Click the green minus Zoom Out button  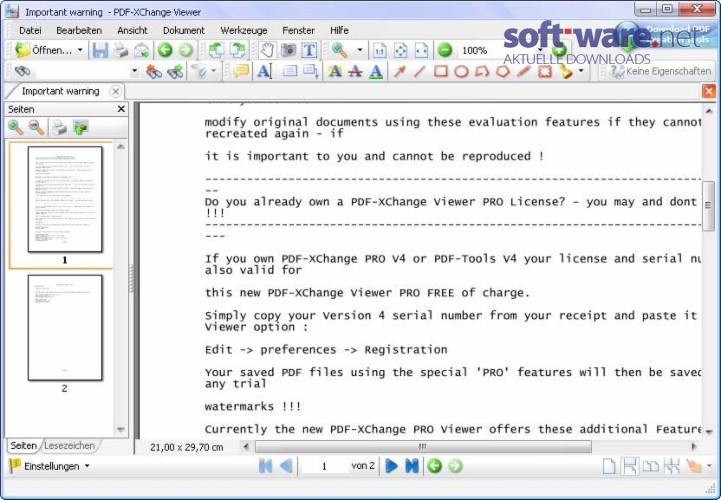(x=445, y=50)
